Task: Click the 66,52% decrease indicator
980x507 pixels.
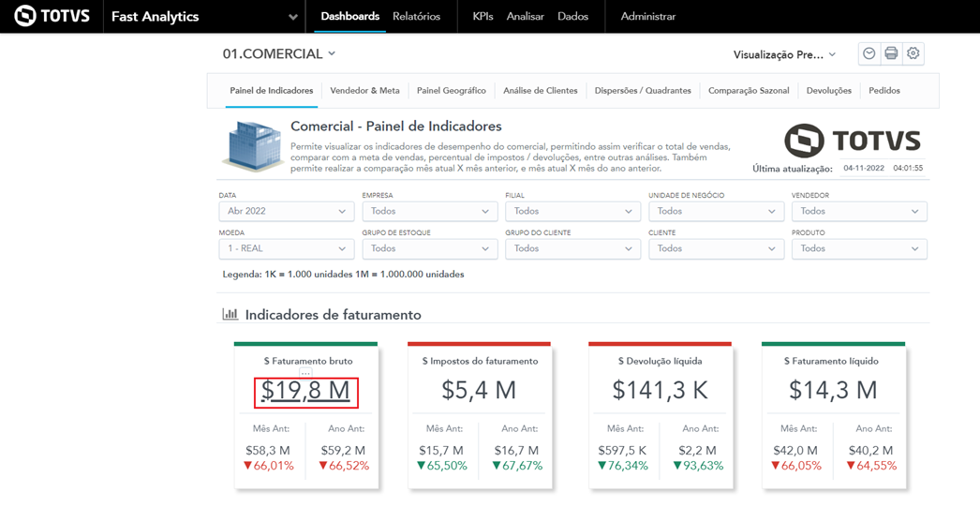Action: pos(344,466)
